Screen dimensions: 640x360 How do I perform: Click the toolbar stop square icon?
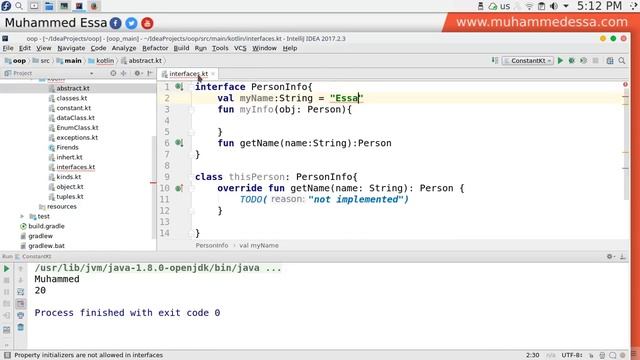tap(596, 60)
